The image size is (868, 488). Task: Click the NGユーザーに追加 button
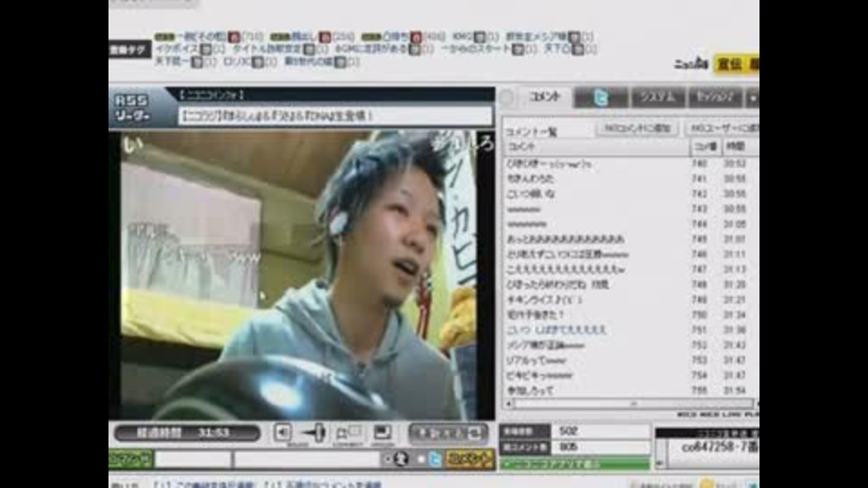[722, 128]
